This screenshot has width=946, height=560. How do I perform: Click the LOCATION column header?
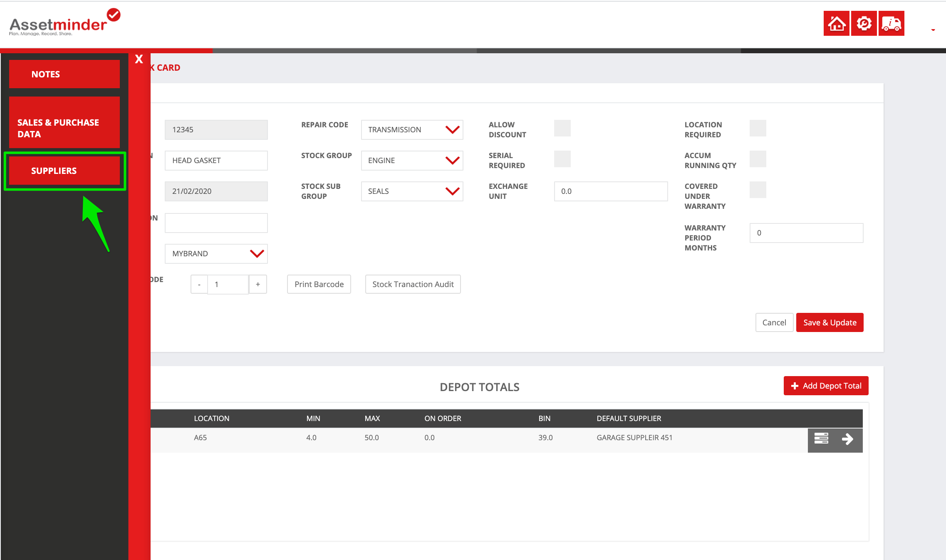(x=212, y=419)
